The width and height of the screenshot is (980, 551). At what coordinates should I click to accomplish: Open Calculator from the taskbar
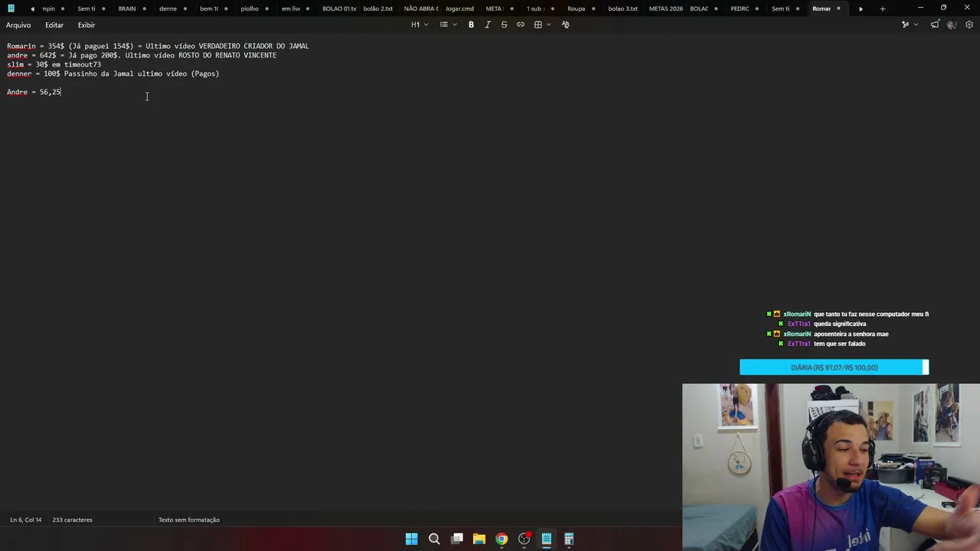coord(569,539)
